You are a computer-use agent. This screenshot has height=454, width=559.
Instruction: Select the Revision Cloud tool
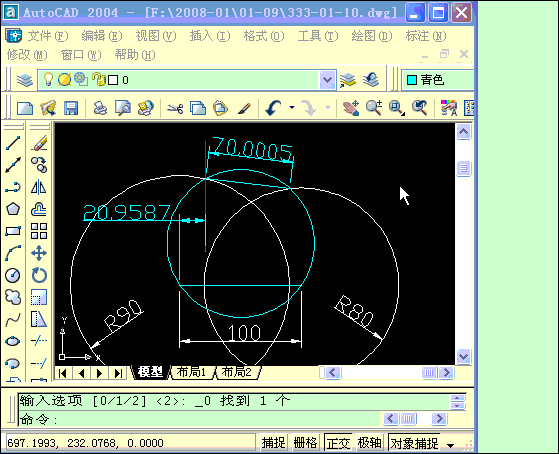tap(13, 297)
